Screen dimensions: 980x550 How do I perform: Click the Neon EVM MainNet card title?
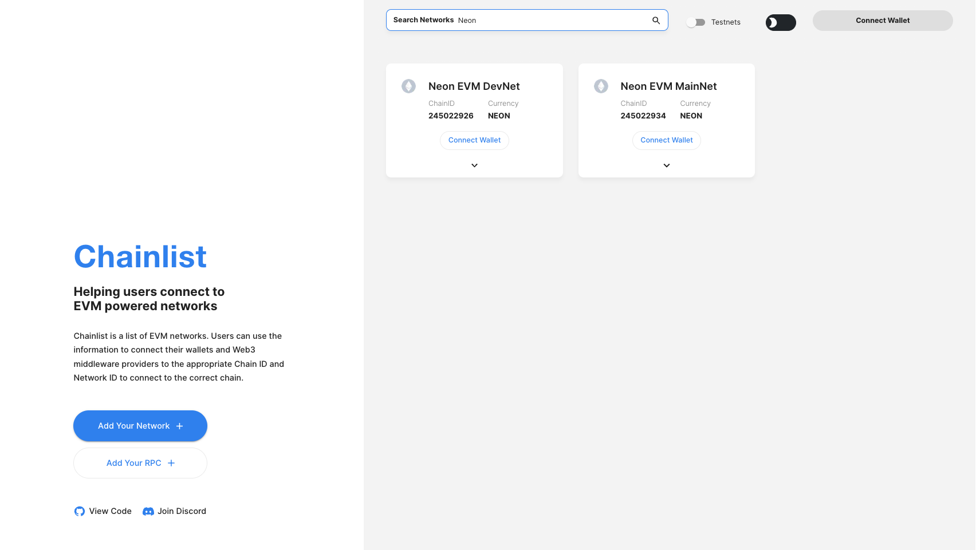[668, 86]
